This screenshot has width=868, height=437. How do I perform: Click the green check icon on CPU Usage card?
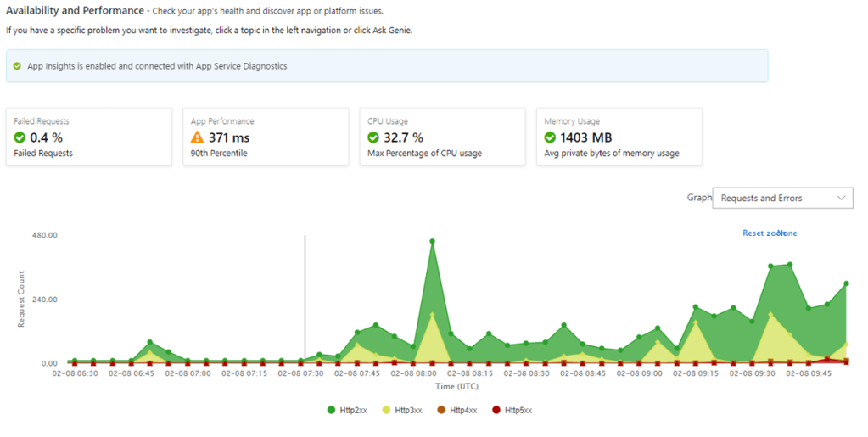[373, 137]
